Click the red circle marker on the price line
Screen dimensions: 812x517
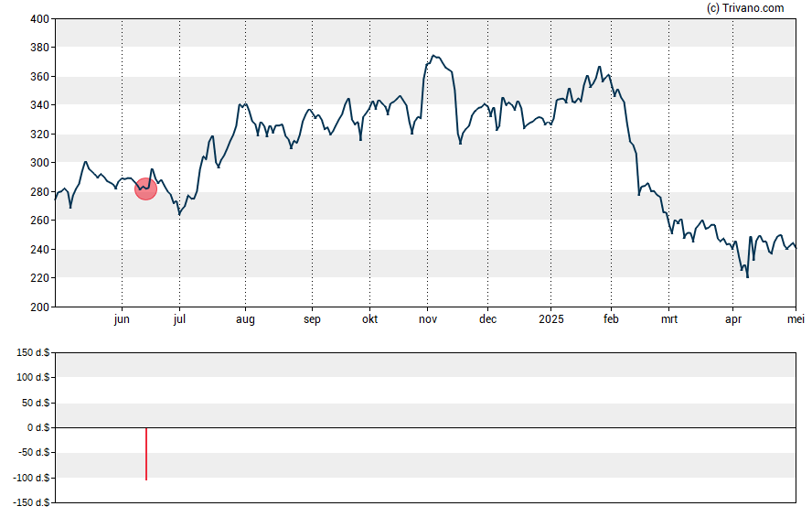(146, 188)
